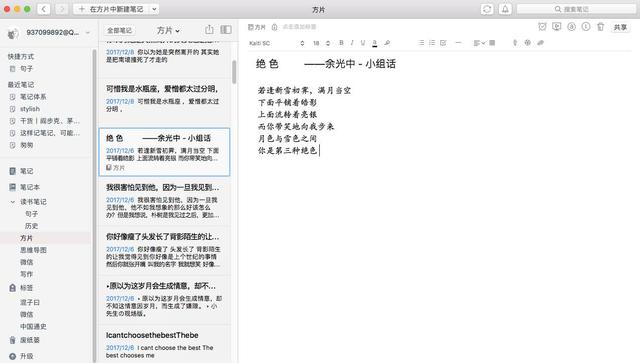
Task: Click the account avatar picture
Action: (13, 33)
